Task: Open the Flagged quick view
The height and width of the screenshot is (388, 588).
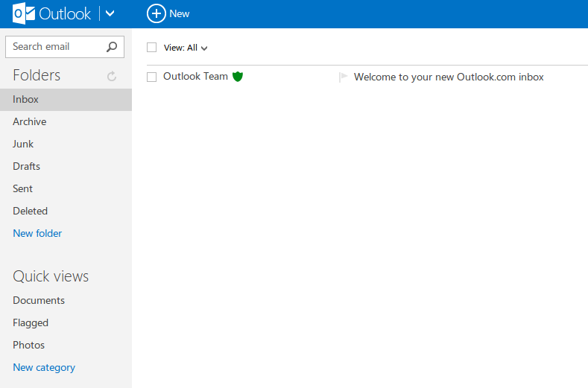Action: [31, 322]
